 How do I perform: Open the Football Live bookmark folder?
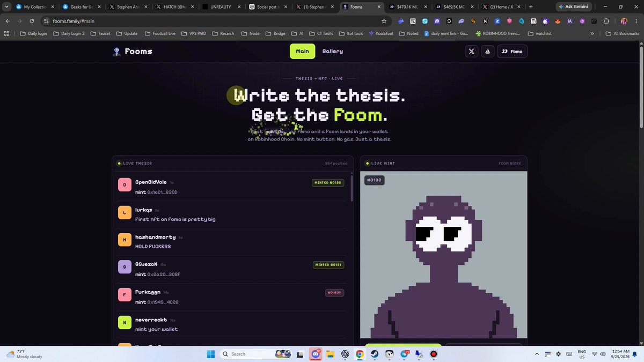[160, 33]
